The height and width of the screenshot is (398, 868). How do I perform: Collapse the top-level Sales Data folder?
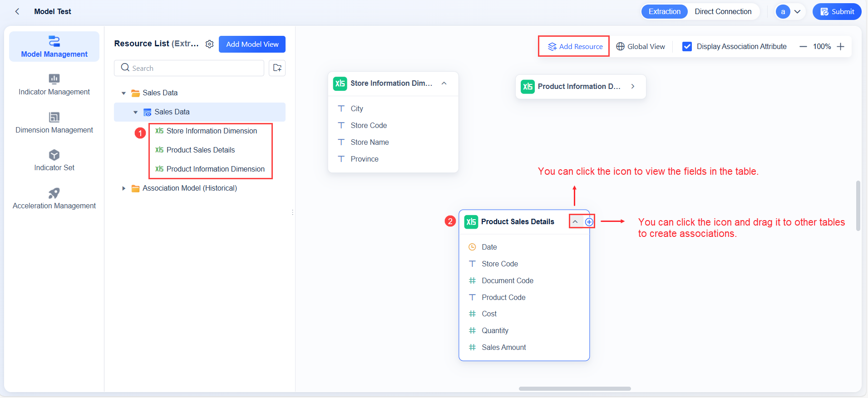pyautogui.click(x=123, y=93)
